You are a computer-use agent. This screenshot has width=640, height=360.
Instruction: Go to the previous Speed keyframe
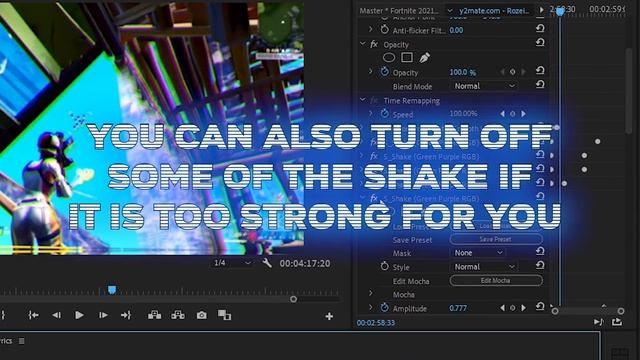click(502, 114)
